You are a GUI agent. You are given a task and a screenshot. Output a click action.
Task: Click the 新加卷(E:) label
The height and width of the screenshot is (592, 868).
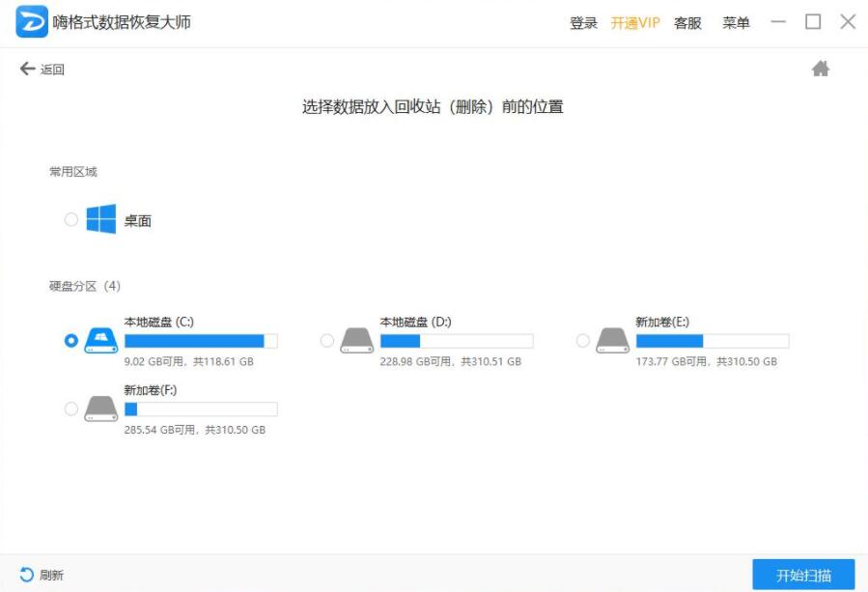(662, 322)
